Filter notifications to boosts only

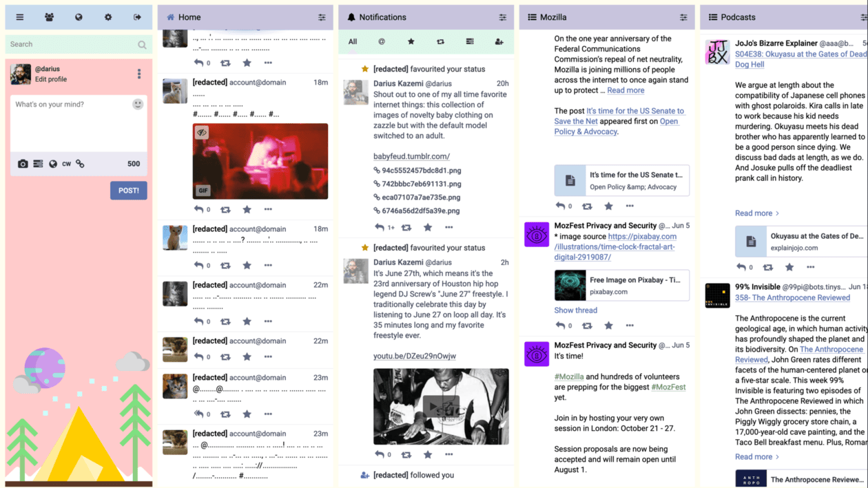[440, 41]
